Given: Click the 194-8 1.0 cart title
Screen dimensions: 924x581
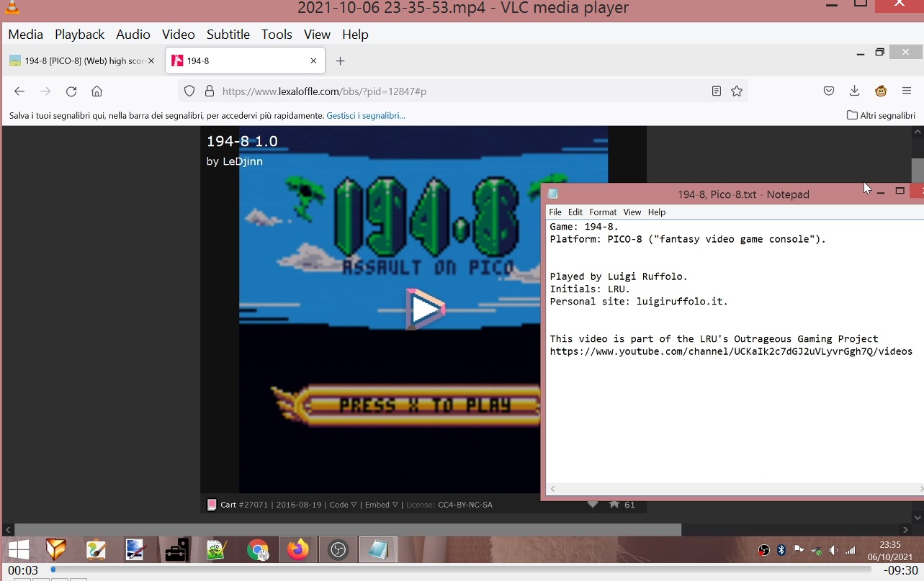Looking at the screenshot, I should (242, 141).
